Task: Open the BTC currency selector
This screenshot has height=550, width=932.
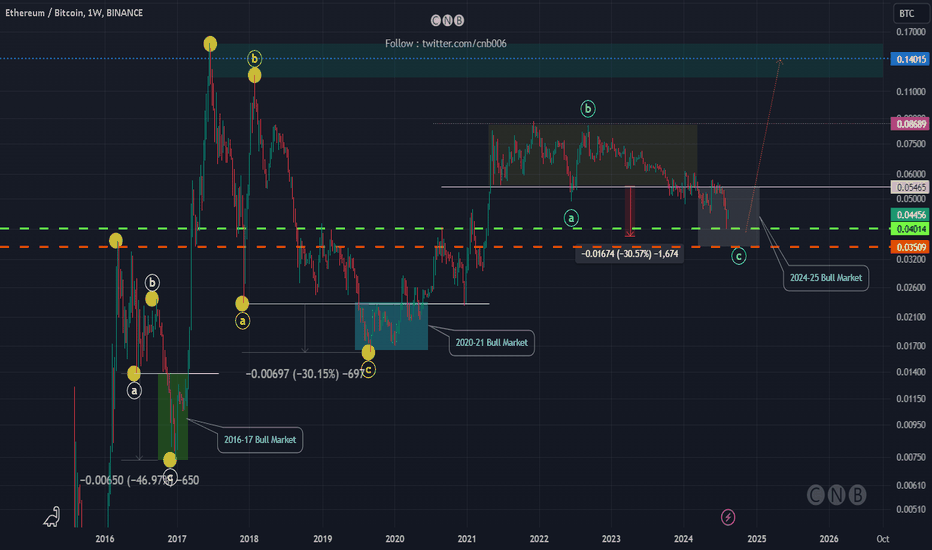Action: (911, 13)
